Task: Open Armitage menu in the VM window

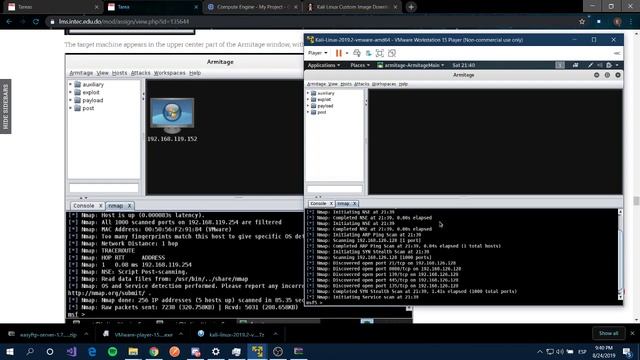Action: click(x=316, y=84)
